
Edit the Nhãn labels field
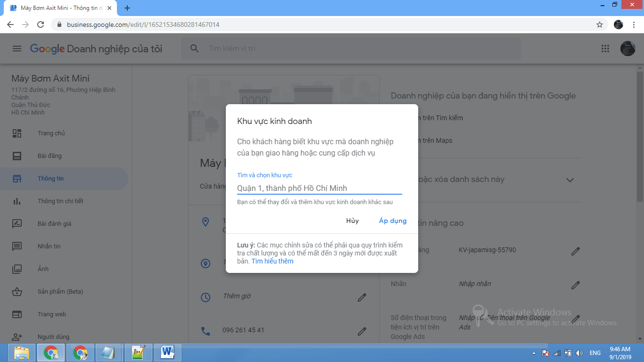[x=575, y=285]
